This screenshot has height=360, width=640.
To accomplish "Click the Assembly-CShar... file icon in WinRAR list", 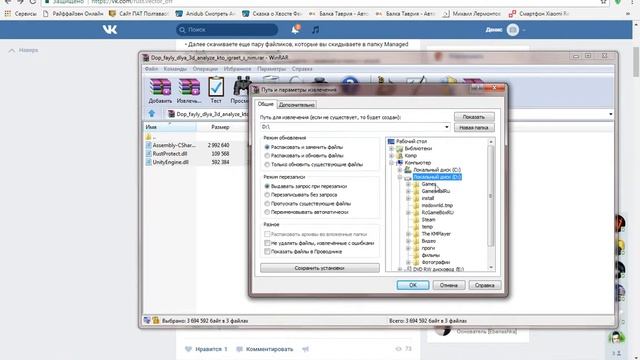I will coord(149,145).
